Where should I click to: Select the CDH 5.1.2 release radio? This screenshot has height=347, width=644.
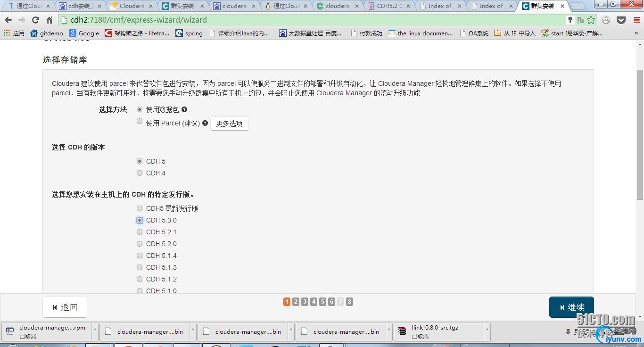click(140, 279)
